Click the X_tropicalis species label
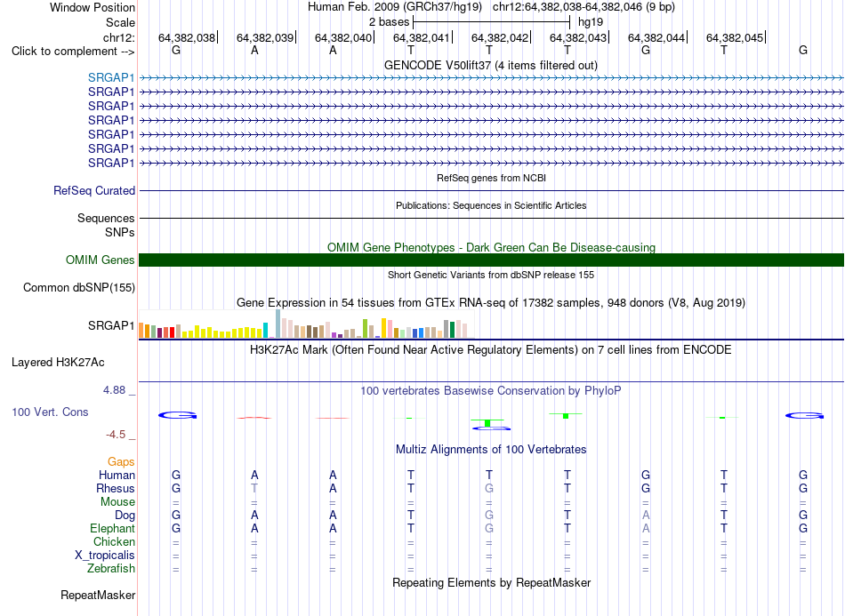 point(105,556)
